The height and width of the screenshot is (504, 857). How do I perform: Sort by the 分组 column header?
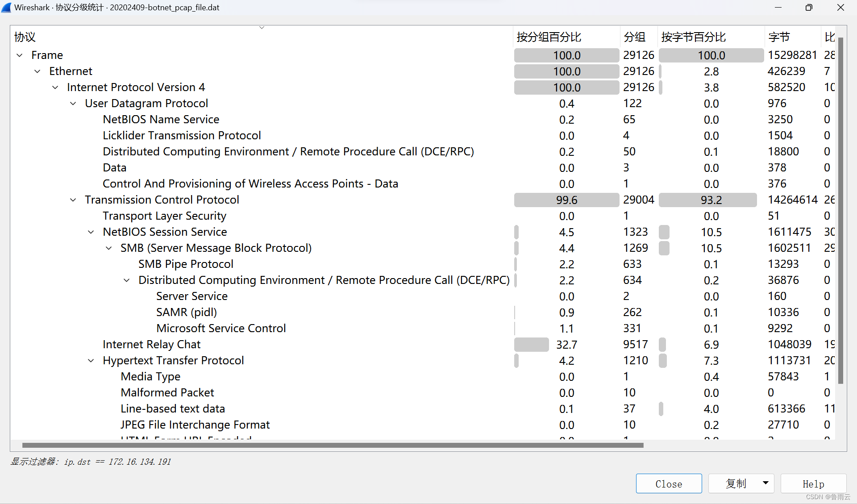click(639, 37)
